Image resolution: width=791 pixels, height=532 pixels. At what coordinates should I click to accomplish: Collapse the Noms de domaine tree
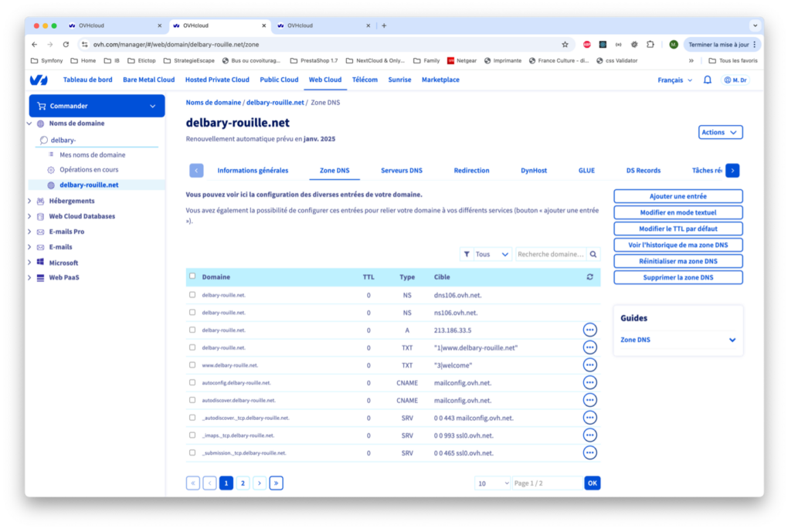(29, 123)
